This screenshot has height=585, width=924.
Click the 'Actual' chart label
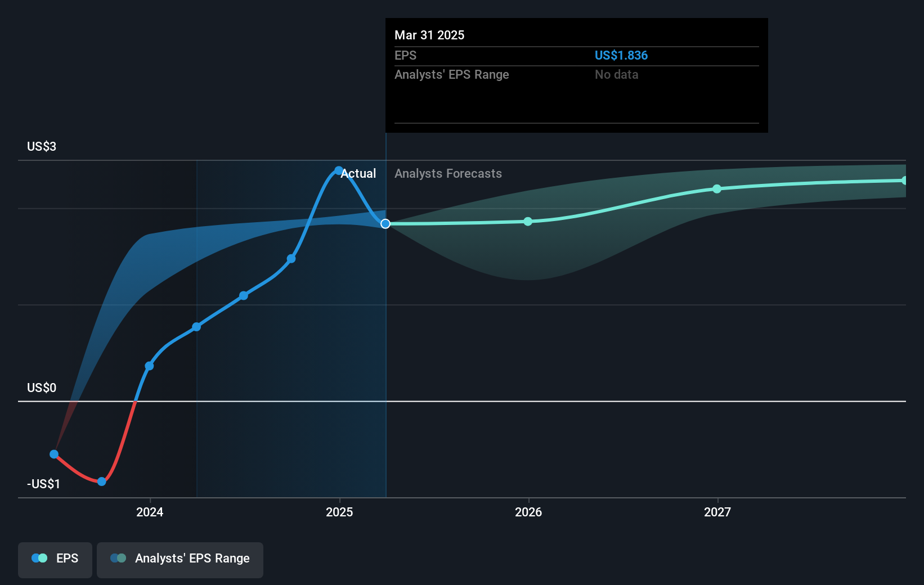(x=358, y=174)
